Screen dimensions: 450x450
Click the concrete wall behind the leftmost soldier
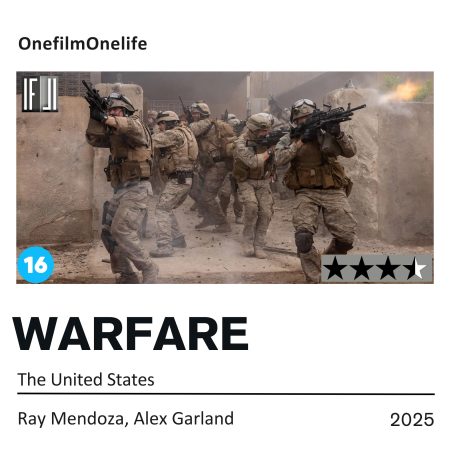53,167
